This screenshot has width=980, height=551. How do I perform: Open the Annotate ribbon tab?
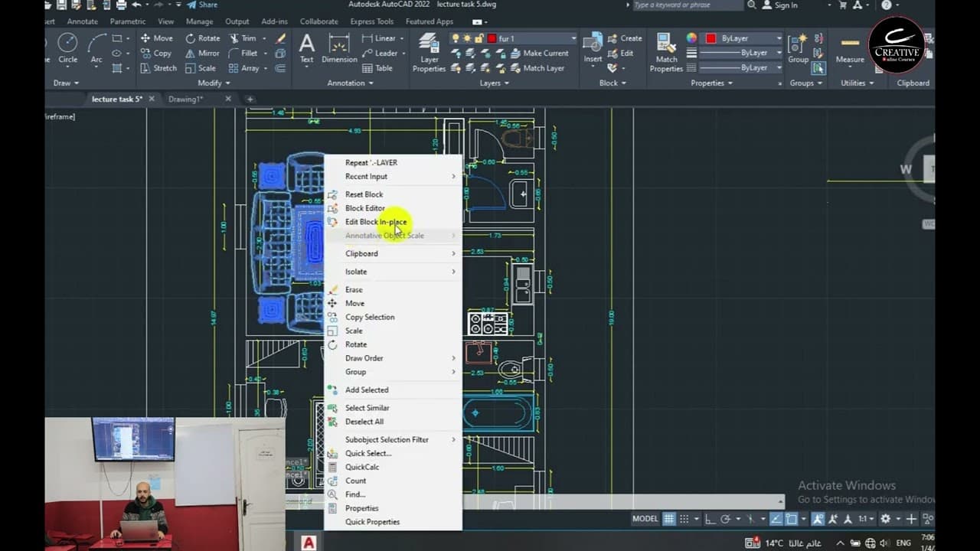82,21
